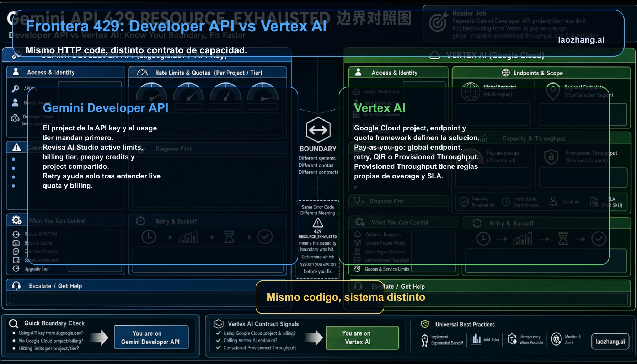The width and height of the screenshot is (637, 364).
Task: Click the Predictable Performance stopwatch icon
Action: [x=506, y=202]
